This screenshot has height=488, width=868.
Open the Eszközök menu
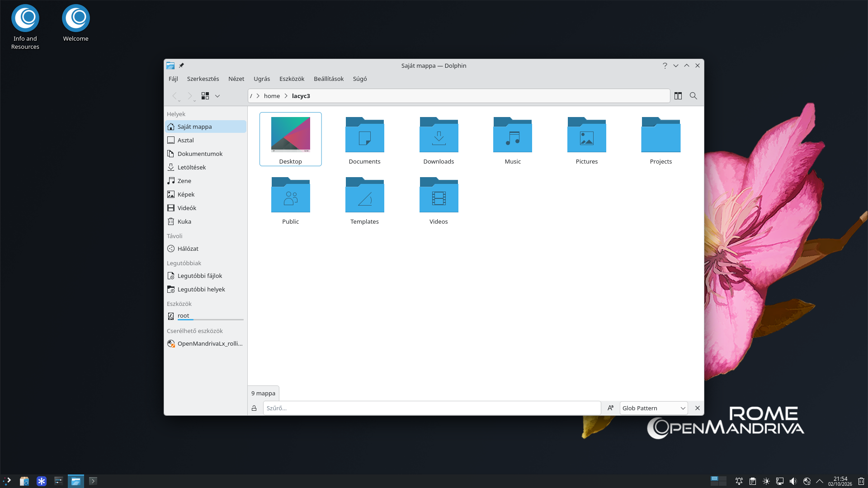292,79
